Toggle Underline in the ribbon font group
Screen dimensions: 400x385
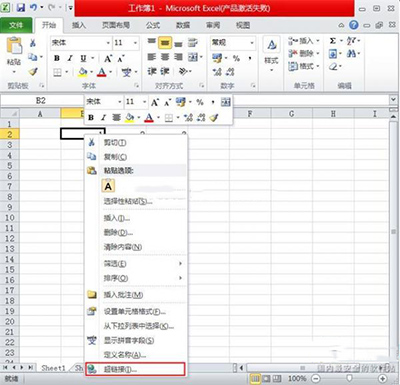83,58
